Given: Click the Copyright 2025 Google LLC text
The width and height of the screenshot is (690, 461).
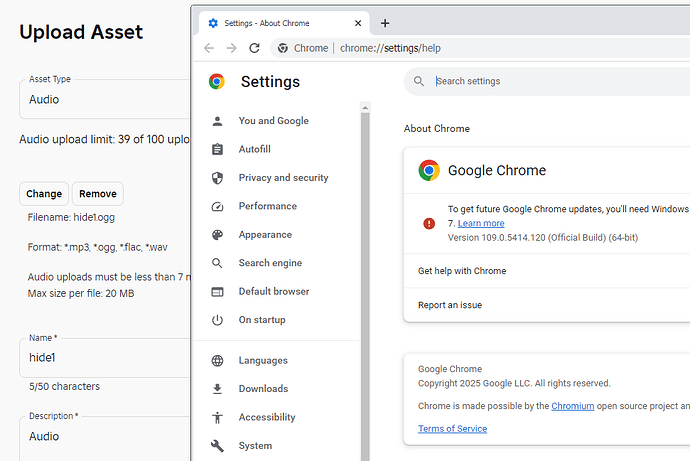Looking at the screenshot, I should coord(514,383).
